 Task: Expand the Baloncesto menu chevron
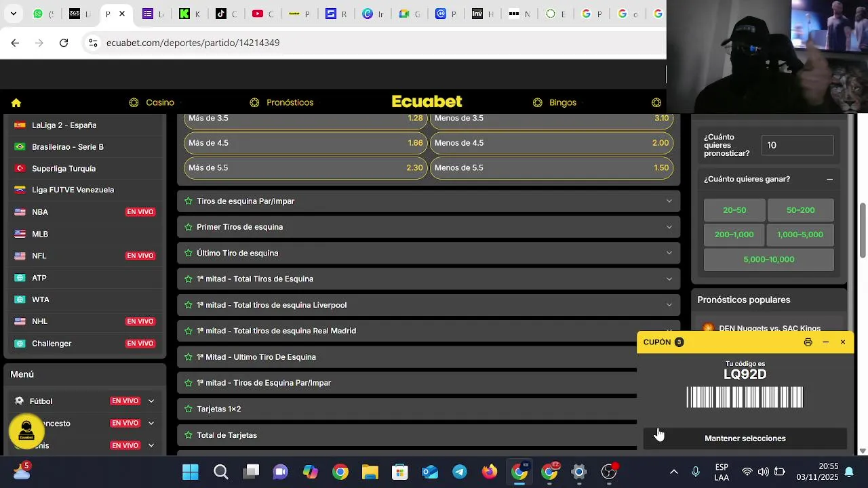[x=151, y=423]
